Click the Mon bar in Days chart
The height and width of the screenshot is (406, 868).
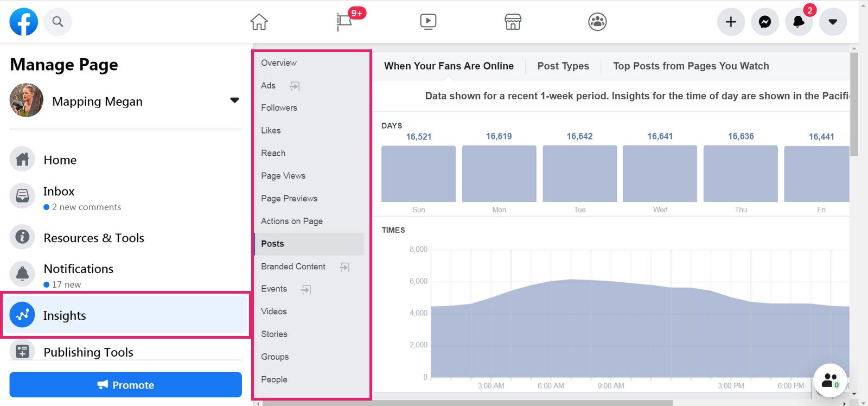(x=499, y=174)
